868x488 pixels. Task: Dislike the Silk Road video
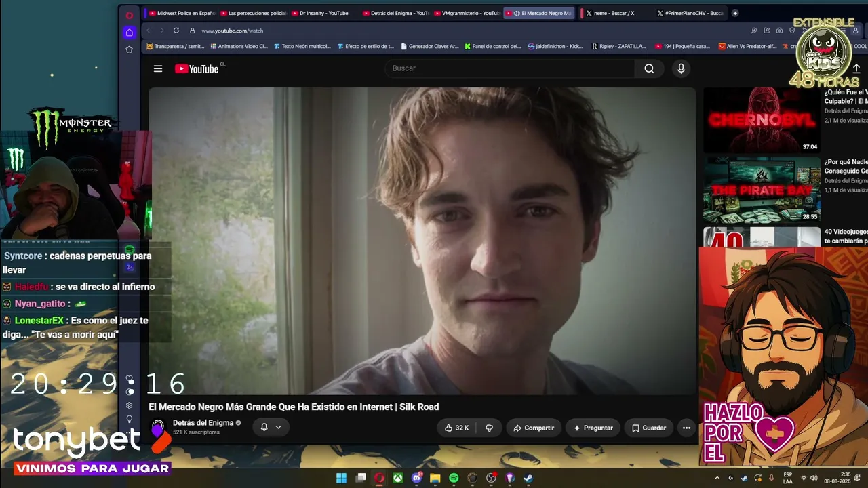coord(489,428)
